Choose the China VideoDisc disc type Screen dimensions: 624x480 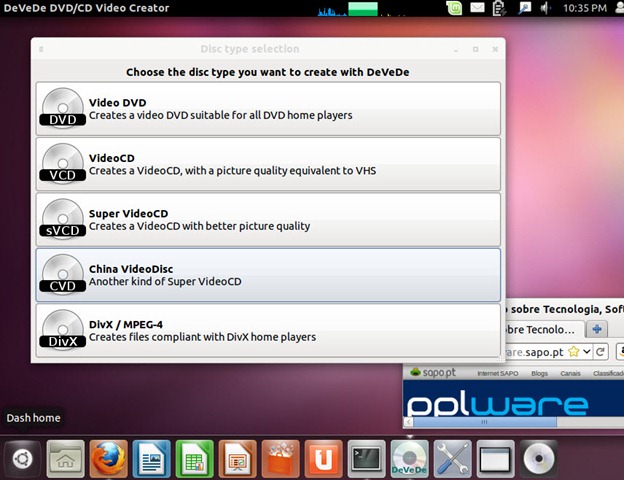[x=268, y=275]
